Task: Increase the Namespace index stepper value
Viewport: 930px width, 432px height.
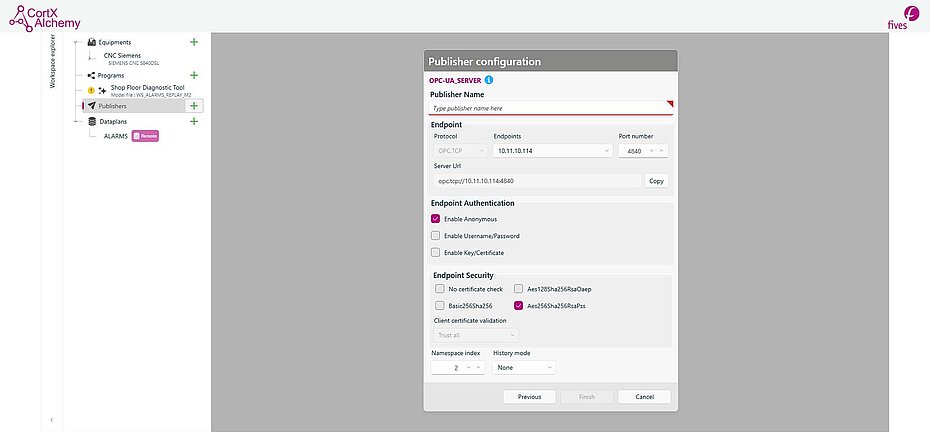Action: pyautogui.click(x=478, y=367)
